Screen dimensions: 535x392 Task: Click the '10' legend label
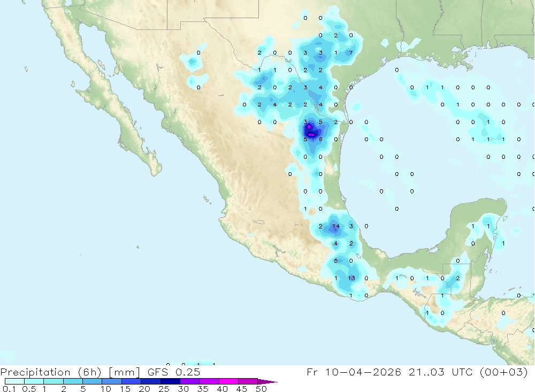tap(106, 389)
